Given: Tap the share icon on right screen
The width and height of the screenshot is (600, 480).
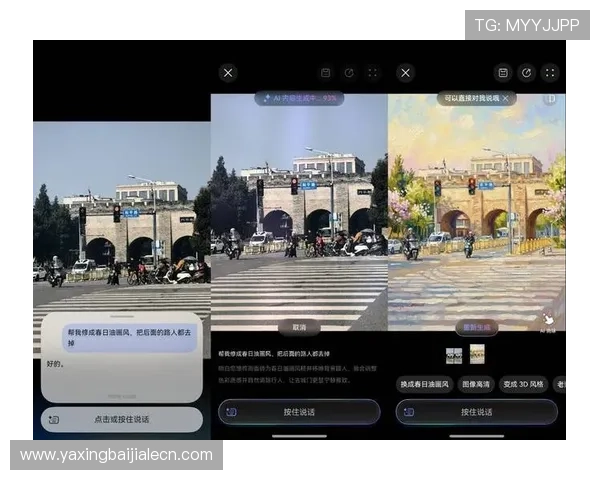Looking at the screenshot, I should 527,73.
